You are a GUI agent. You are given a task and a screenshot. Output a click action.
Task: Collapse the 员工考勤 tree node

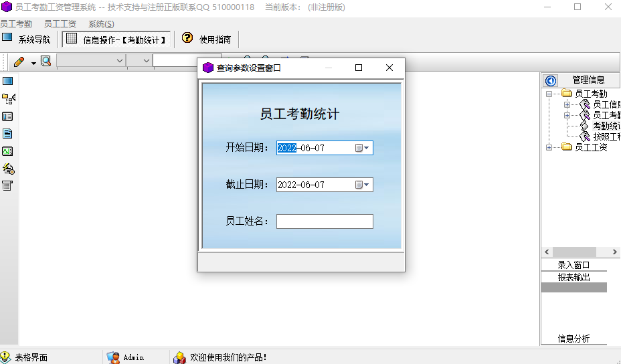549,94
